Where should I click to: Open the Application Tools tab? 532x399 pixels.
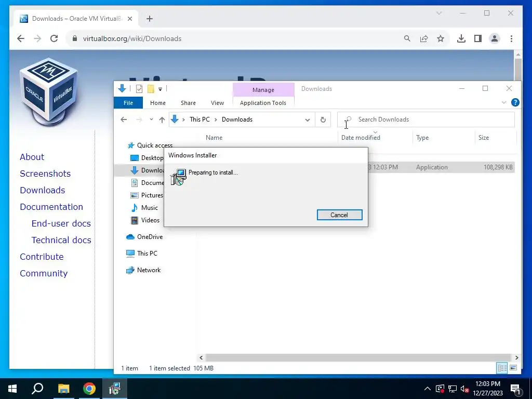263,103
